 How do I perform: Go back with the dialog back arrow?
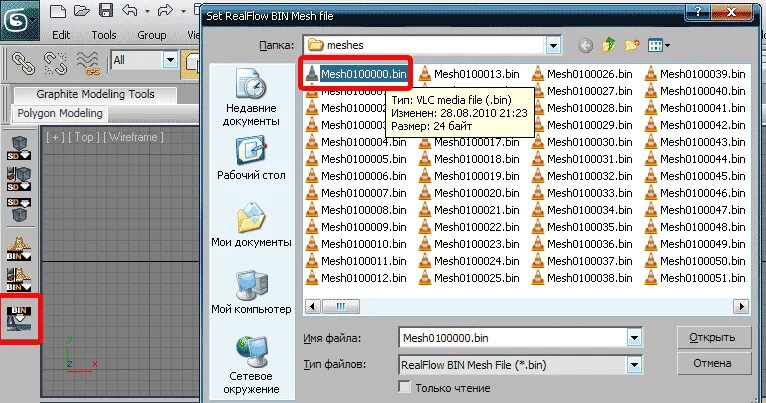click(585, 46)
